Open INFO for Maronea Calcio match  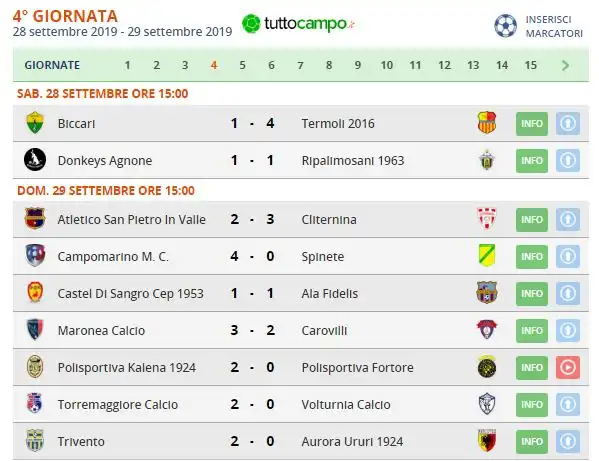pyautogui.click(x=532, y=331)
